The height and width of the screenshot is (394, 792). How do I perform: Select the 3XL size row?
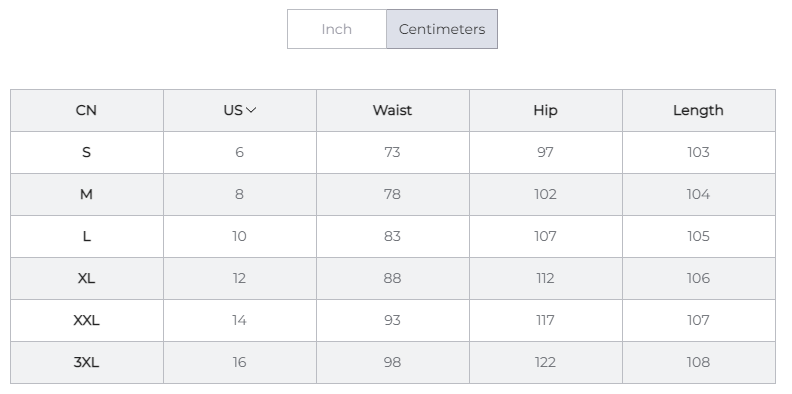[393, 362]
